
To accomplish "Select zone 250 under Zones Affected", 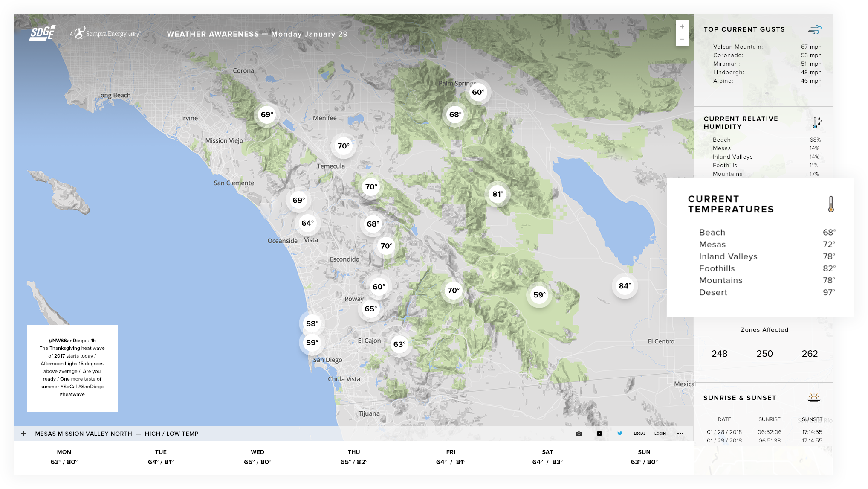I will pos(764,354).
